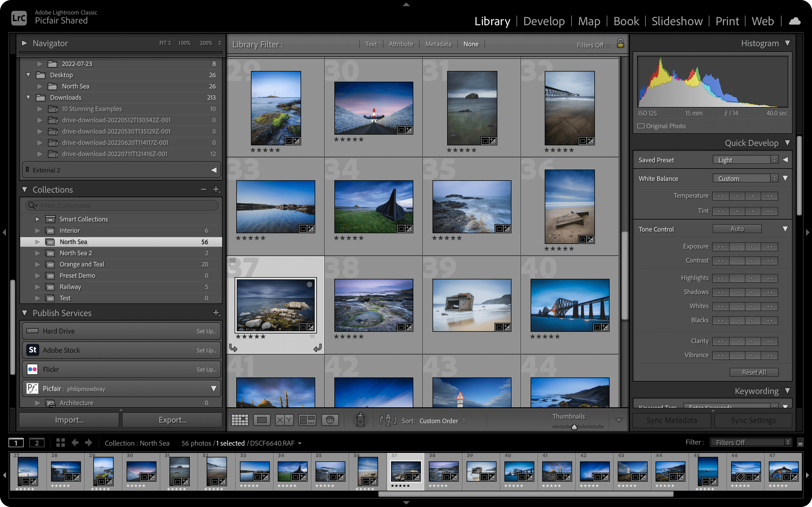The width and height of the screenshot is (812, 507).
Task: Open People view face icon
Action: click(x=330, y=420)
